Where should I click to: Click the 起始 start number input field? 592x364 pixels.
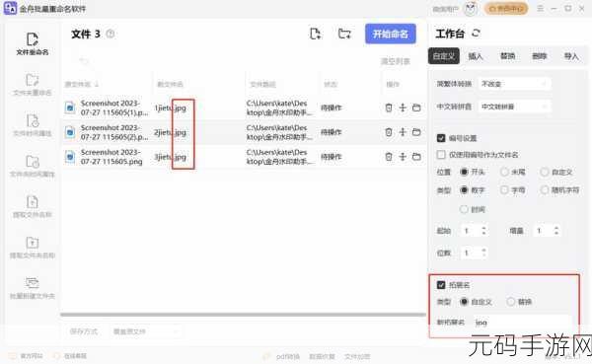471,230
